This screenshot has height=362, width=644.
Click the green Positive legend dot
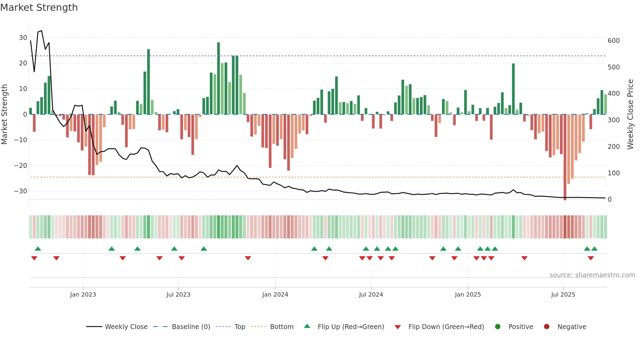(x=498, y=327)
